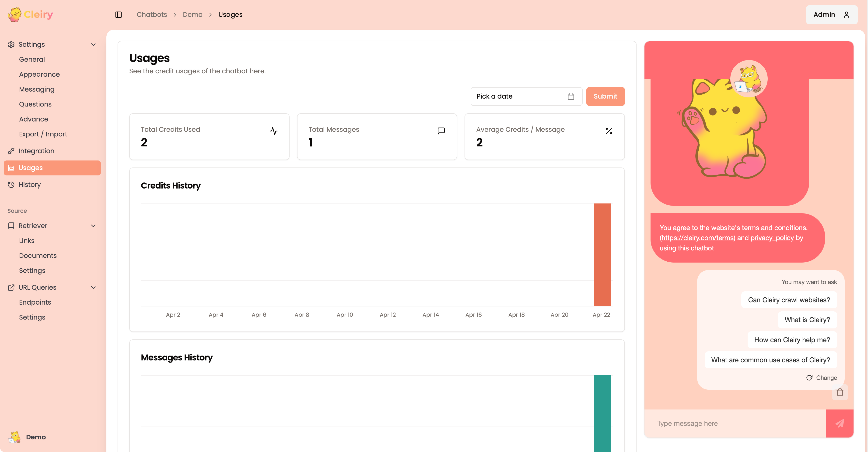Ask 'How can Cleiry help me?'
The image size is (868, 452).
[792, 340]
